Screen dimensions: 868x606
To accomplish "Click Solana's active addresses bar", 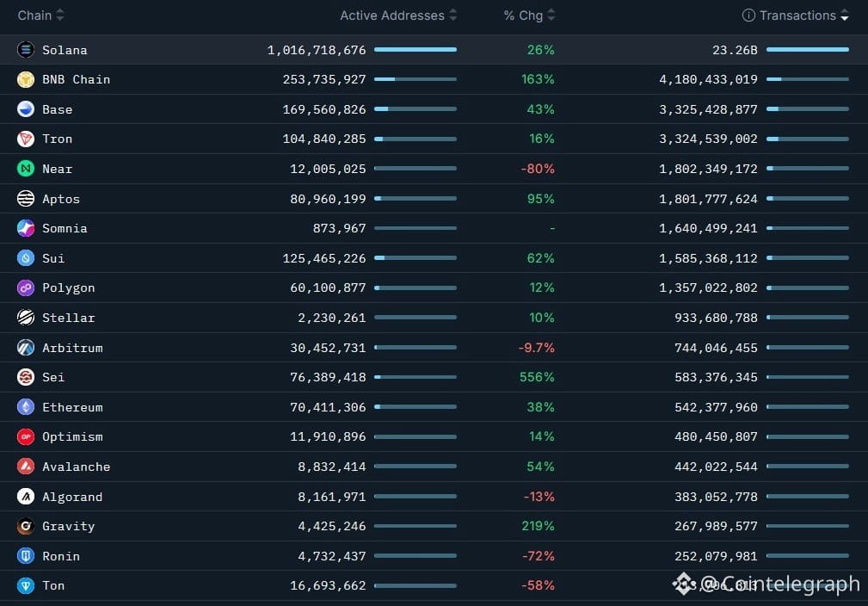I will (x=416, y=50).
